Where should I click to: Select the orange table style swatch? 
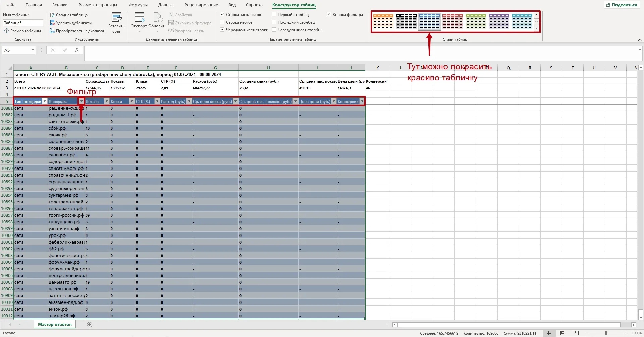383,22
